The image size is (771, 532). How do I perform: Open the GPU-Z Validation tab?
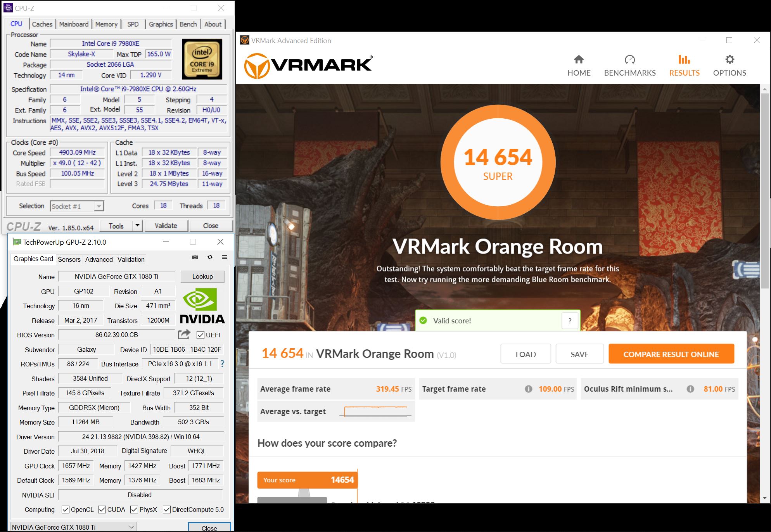click(x=131, y=259)
